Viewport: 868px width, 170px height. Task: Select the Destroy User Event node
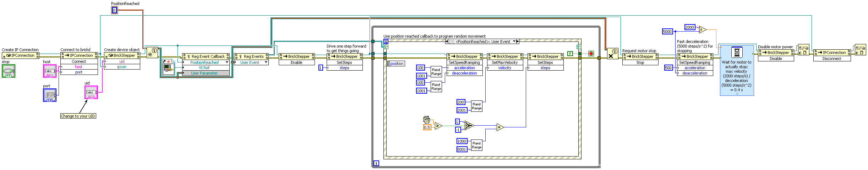pos(612,54)
